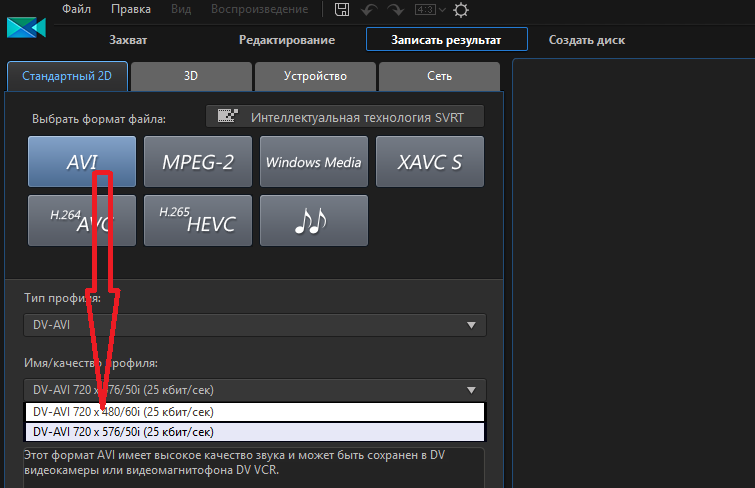Click the redo arrow icon

tap(395, 10)
